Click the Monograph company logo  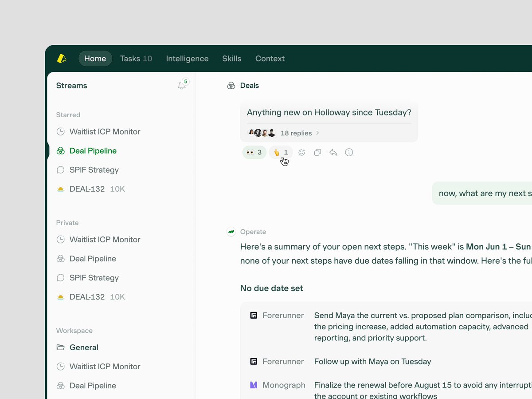click(x=254, y=385)
